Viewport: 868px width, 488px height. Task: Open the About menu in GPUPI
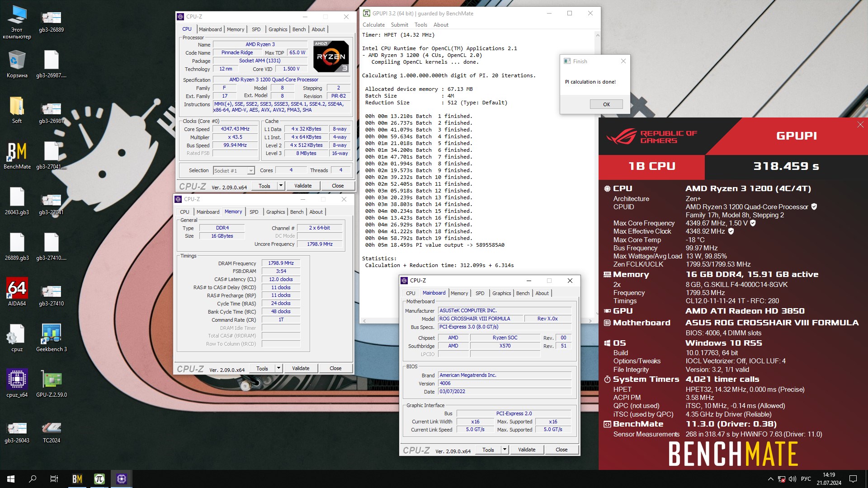(x=441, y=25)
